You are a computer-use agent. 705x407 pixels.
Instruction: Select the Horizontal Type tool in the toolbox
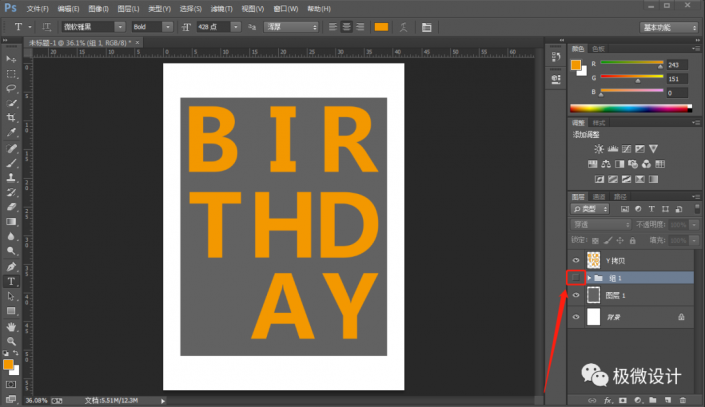[11, 282]
